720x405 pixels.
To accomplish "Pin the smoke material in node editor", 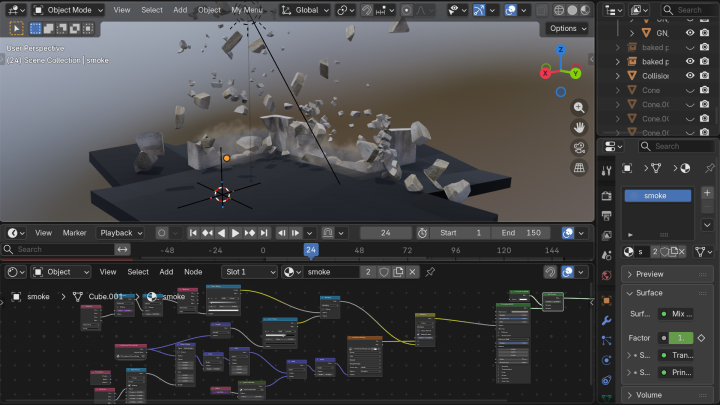I will pyautogui.click(x=430, y=272).
